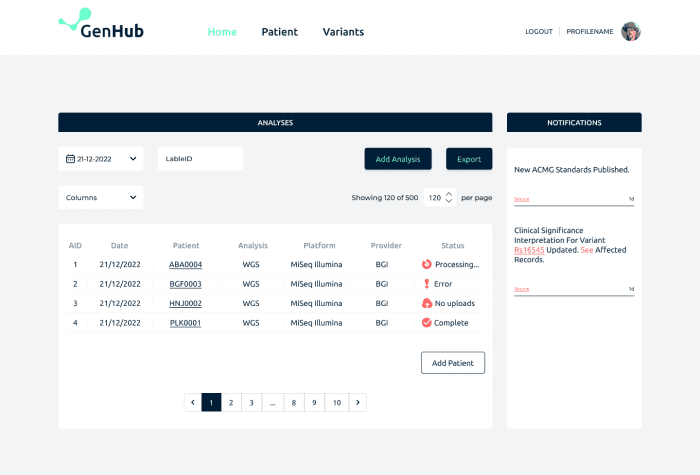This screenshot has height=475, width=700.
Task: Open patient ABA0004 link
Action: point(185,265)
